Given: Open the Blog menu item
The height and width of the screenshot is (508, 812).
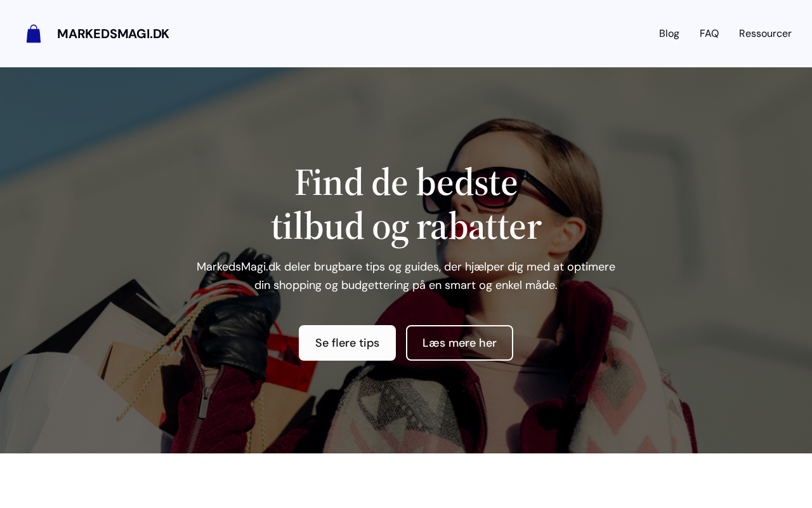Looking at the screenshot, I should 669,34.
